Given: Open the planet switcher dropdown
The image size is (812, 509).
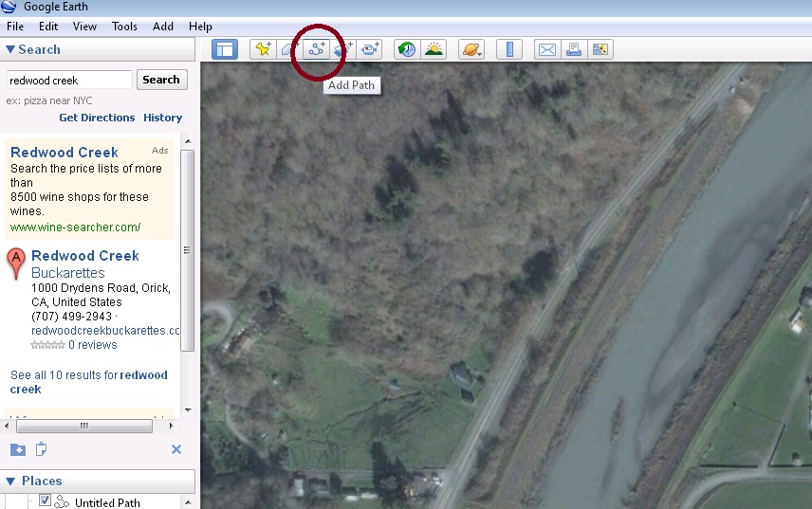Looking at the screenshot, I should [x=471, y=49].
